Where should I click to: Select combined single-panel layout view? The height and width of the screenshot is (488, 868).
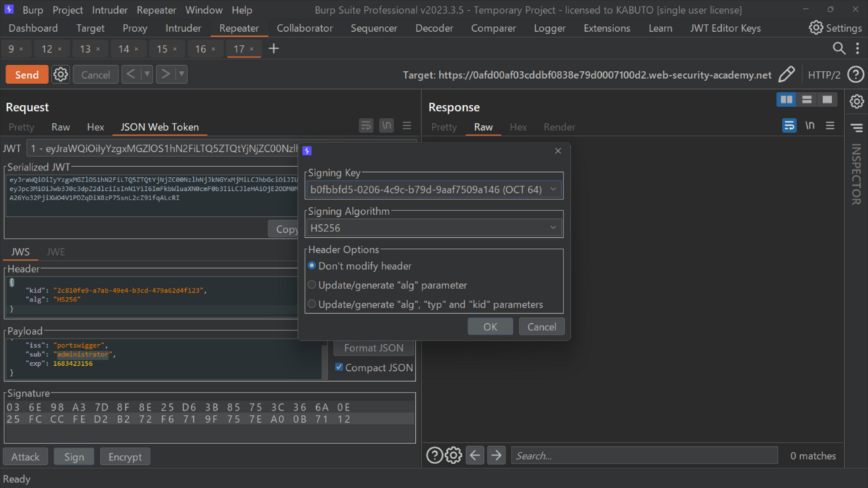[x=827, y=100]
